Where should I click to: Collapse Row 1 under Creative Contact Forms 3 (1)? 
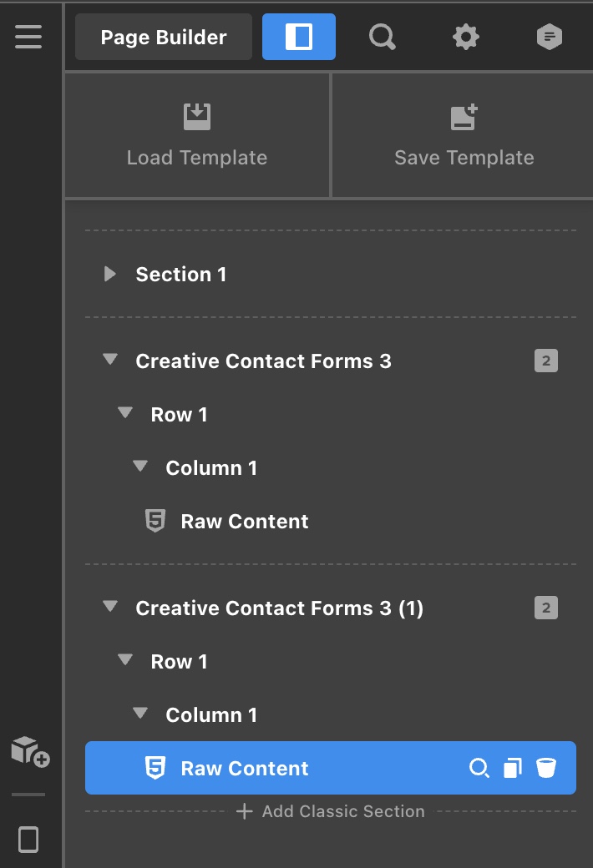125,659
